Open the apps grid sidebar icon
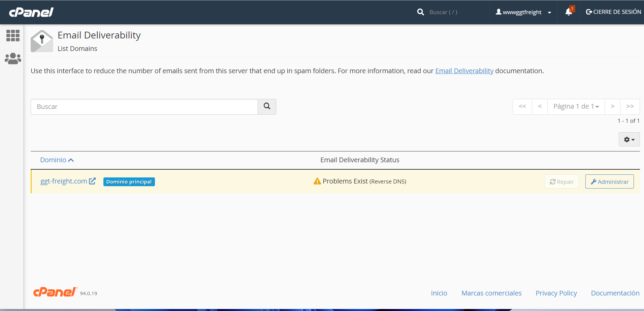This screenshot has height=311, width=644. click(13, 35)
